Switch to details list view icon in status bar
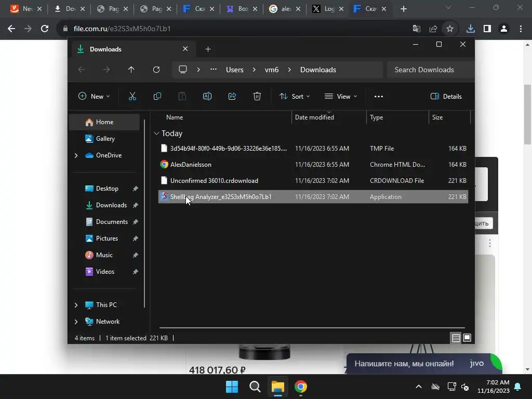532x399 pixels. tap(456, 338)
